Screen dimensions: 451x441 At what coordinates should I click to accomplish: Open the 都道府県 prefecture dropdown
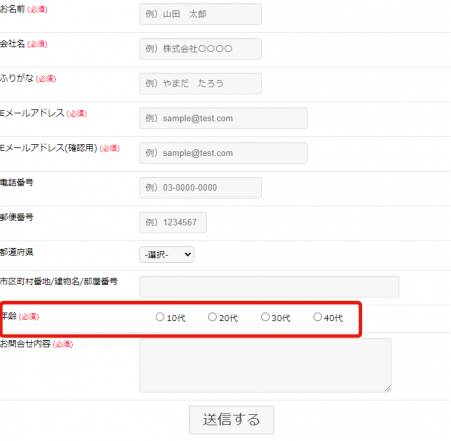pyautogui.click(x=167, y=255)
